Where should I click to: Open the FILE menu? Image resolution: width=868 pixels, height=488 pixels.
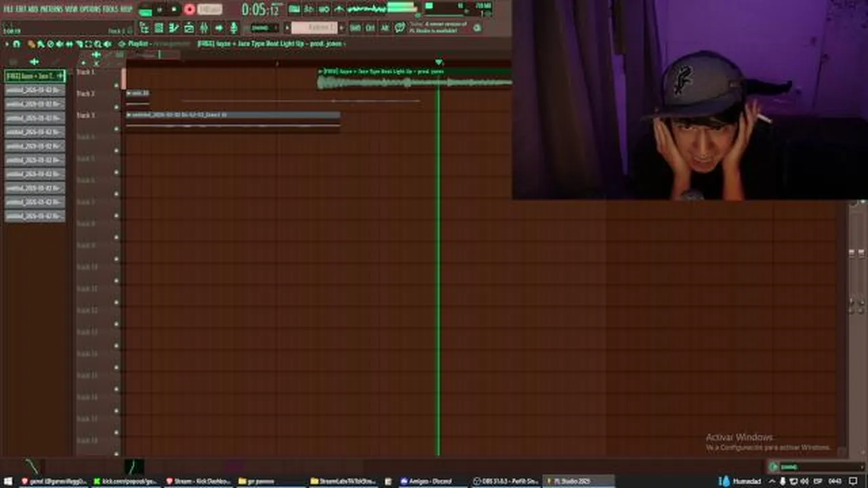[x=9, y=9]
